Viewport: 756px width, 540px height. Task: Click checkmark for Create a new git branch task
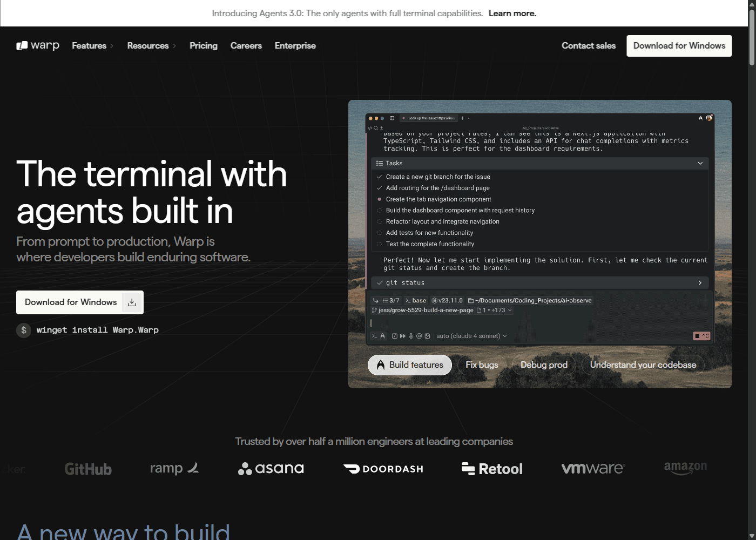click(x=379, y=177)
